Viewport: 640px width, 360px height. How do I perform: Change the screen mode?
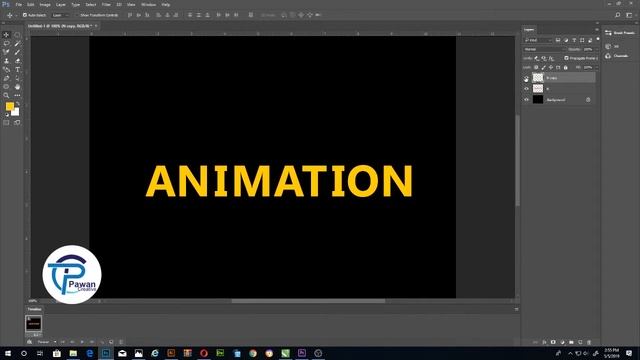pyautogui.click(x=17, y=122)
